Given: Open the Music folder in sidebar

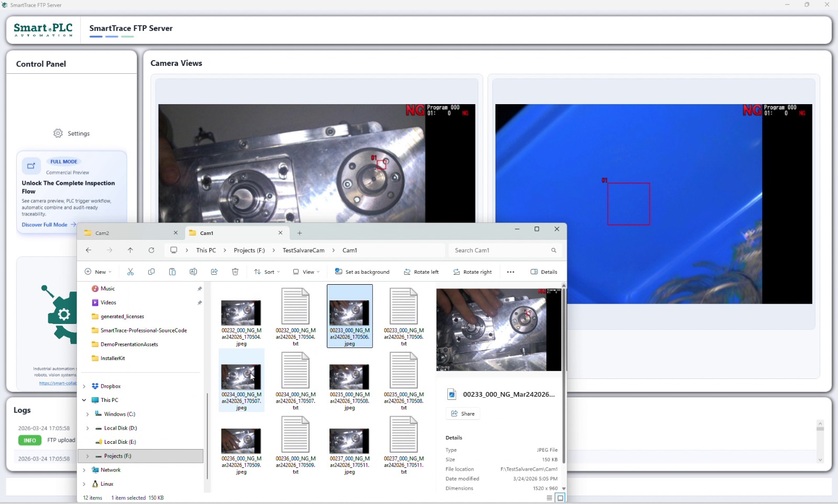Looking at the screenshot, I should click(x=107, y=288).
